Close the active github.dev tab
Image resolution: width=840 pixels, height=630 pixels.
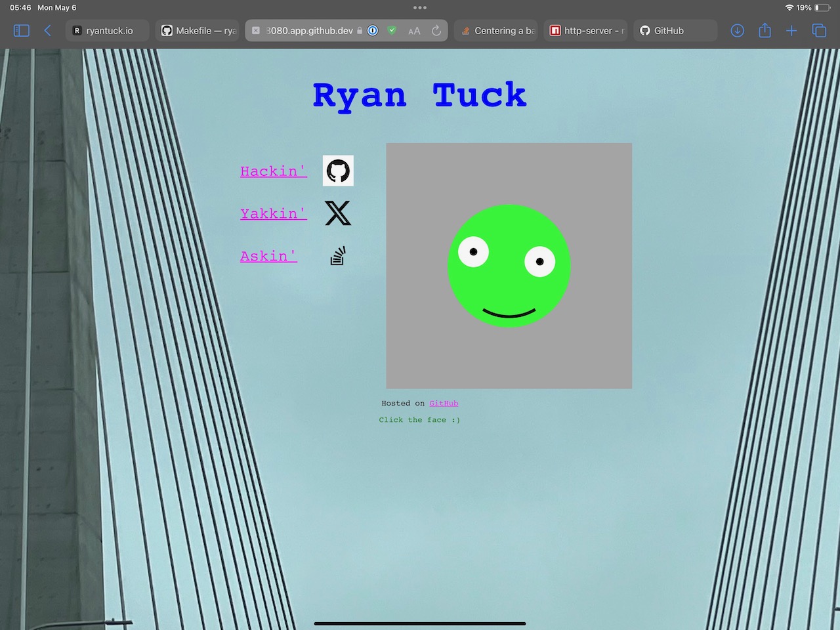click(256, 31)
